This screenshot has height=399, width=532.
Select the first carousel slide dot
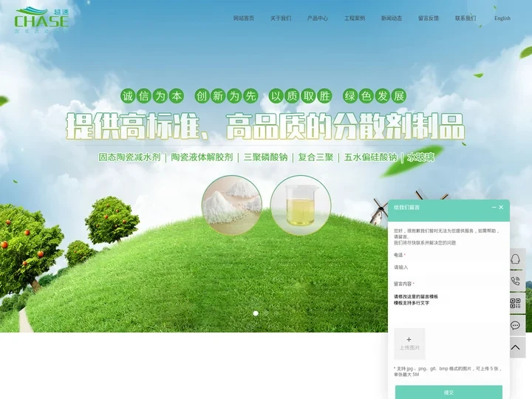(x=256, y=313)
